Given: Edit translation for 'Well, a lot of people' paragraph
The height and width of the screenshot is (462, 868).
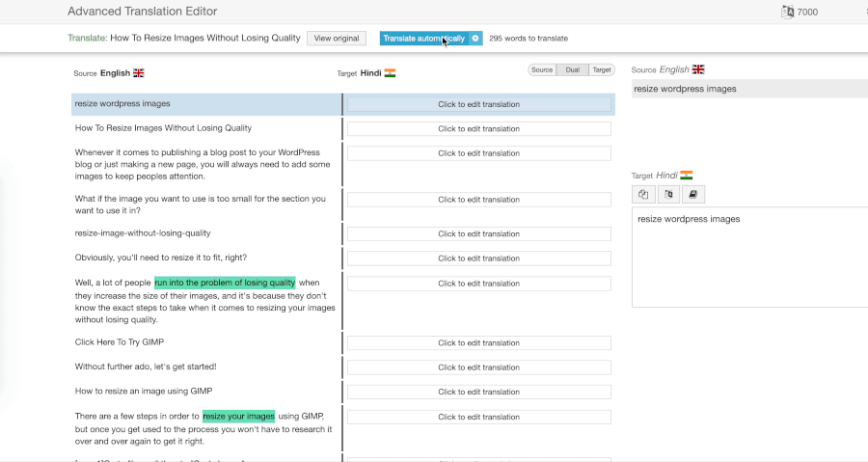Looking at the screenshot, I should click(478, 284).
